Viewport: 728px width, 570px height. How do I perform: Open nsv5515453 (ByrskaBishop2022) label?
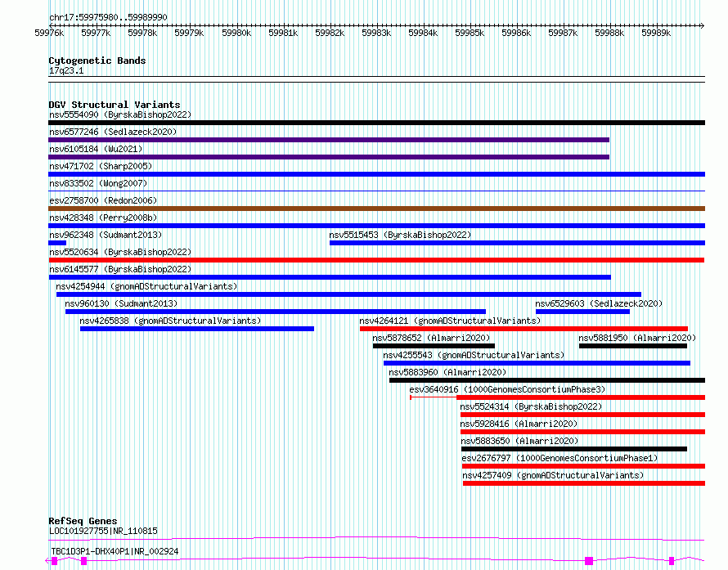[400, 235]
